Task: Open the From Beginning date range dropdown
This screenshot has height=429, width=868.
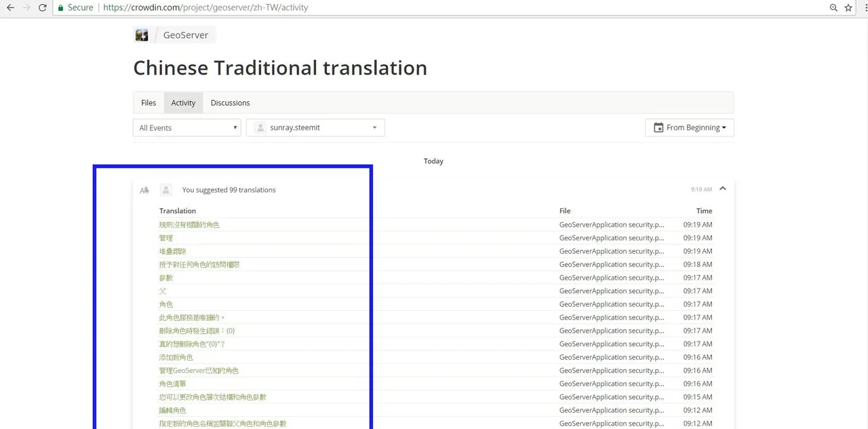Action: (x=690, y=128)
